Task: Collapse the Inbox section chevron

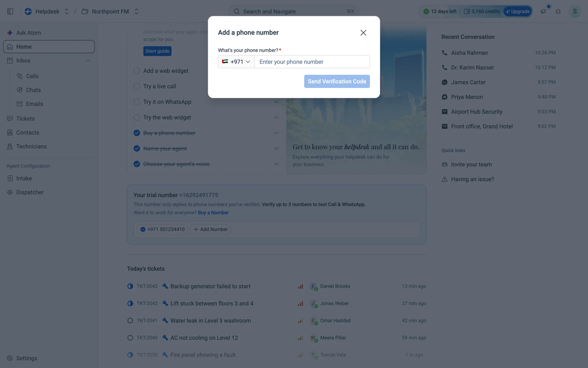Action: tap(88, 61)
